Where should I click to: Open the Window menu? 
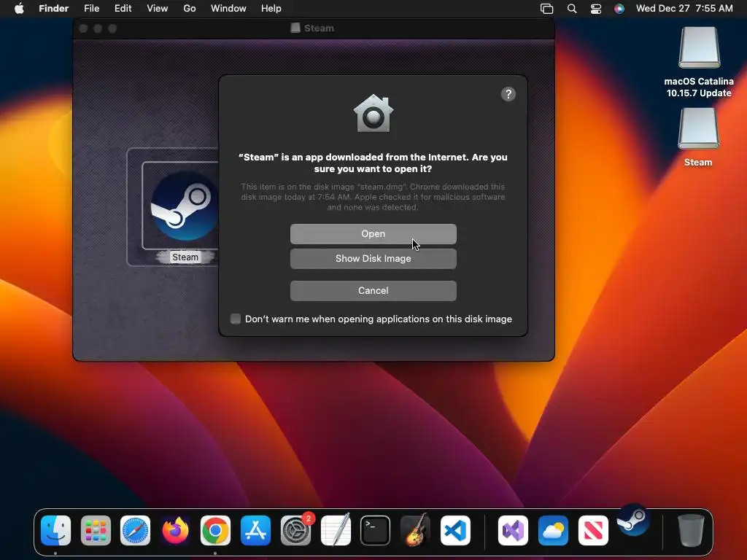click(228, 9)
